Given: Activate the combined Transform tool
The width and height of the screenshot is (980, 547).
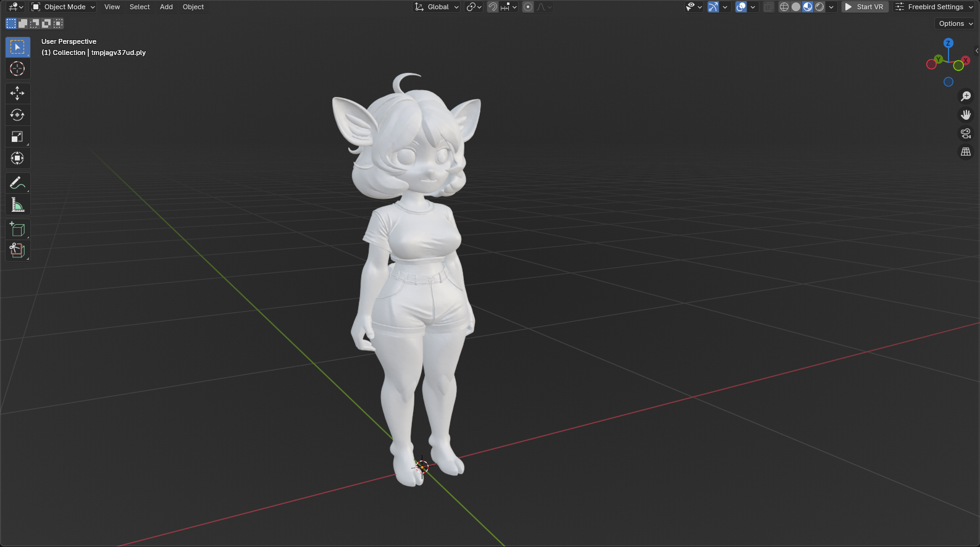Looking at the screenshot, I should pos(17,158).
